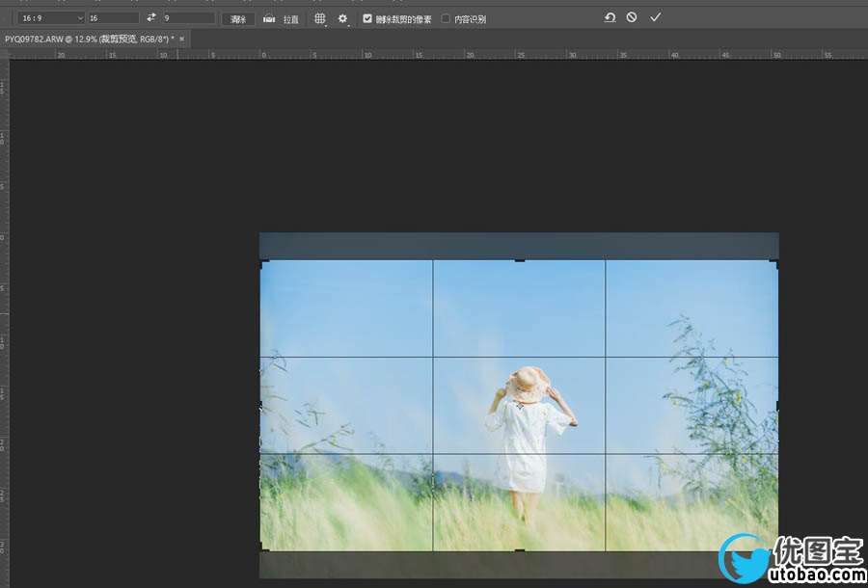Screen dimensions: 868x588
Task: Open the crop overlay grid options
Action: click(x=320, y=19)
